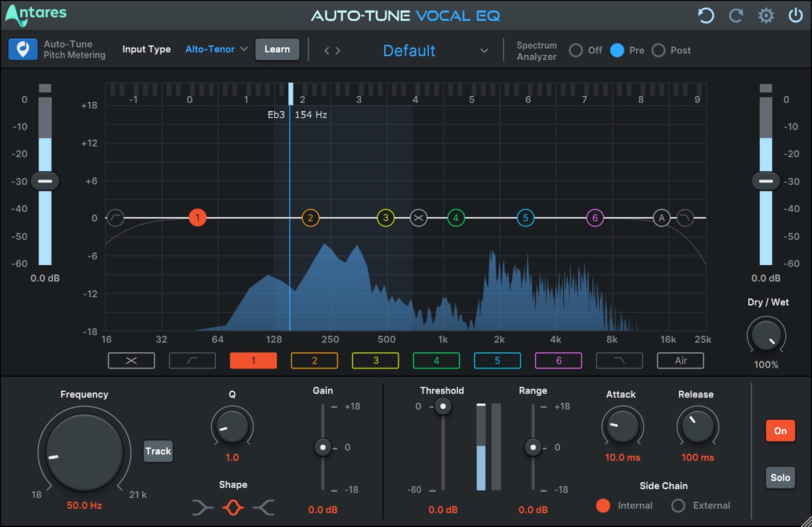Screen dimensions: 812x527
Task: Toggle the plugin power bypass icon
Action: point(796,16)
